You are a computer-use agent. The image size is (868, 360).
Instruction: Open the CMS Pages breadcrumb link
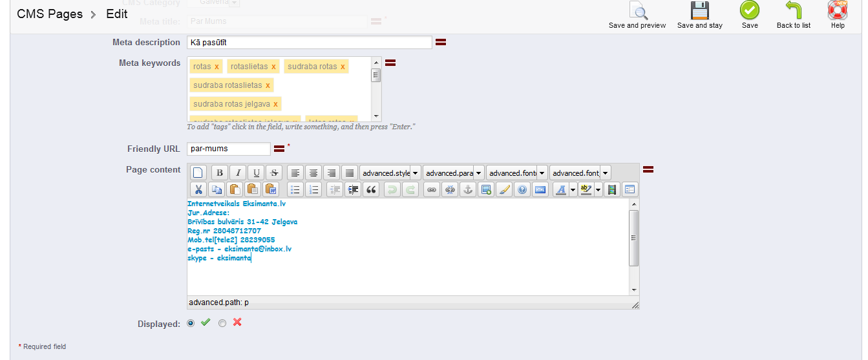[x=50, y=14]
